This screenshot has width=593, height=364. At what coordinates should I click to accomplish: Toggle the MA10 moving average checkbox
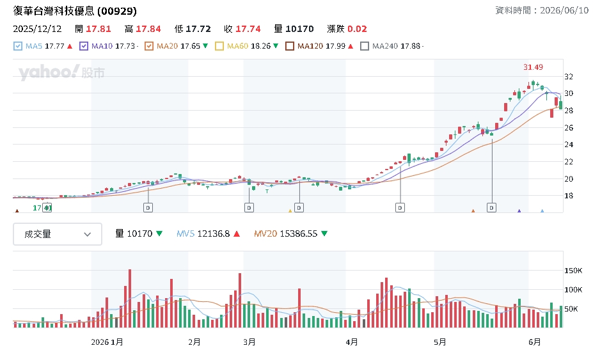pyautogui.click(x=84, y=46)
